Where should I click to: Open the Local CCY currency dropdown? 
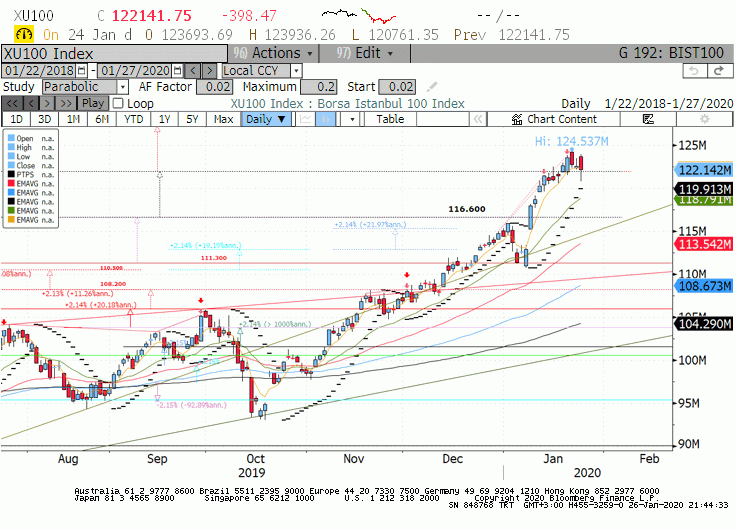[x=296, y=71]
